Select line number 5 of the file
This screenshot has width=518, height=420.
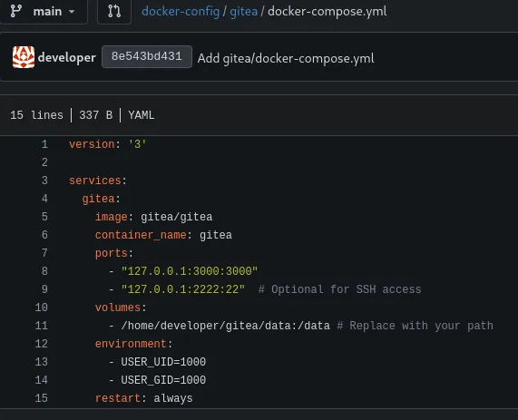[x=44, y=217]
